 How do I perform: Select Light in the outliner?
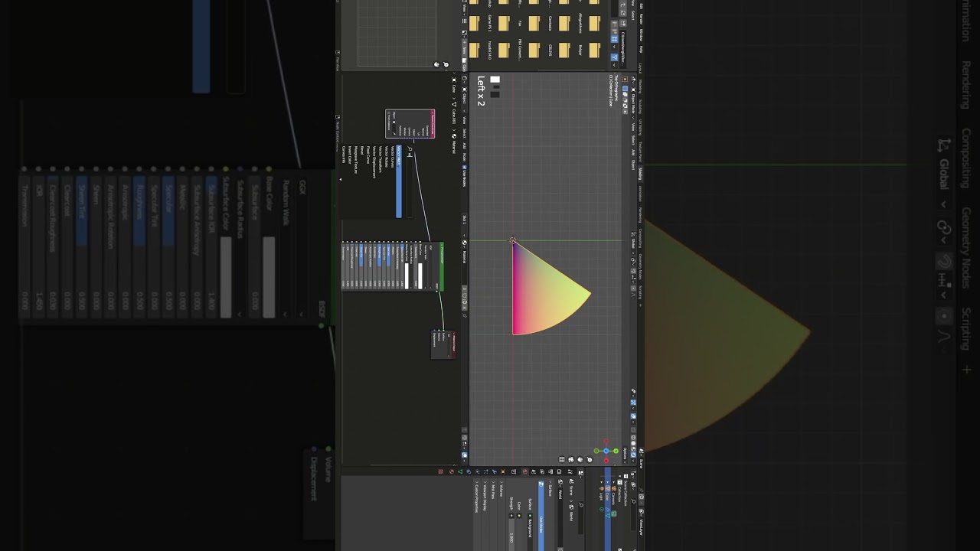(601, 495)
